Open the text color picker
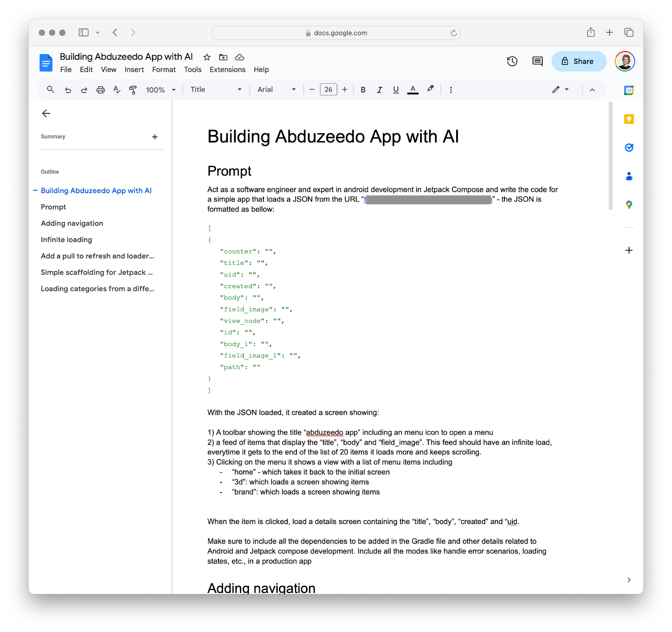 click(413, 89)
